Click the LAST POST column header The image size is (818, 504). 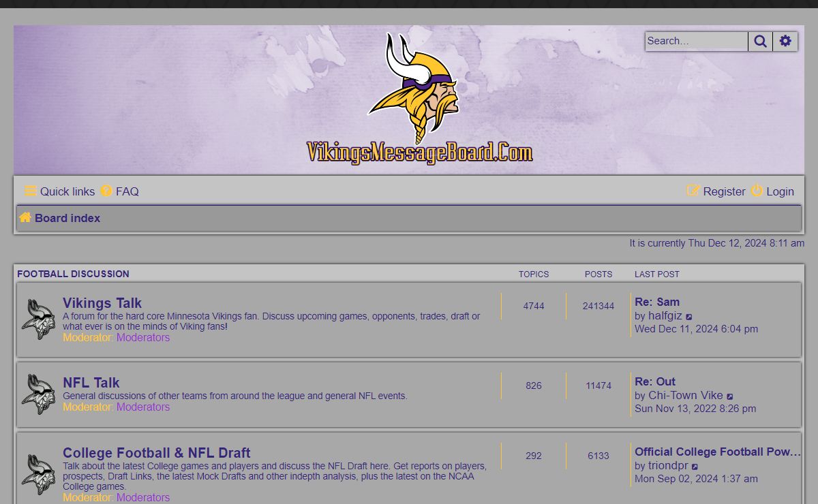pyautogui.click(x=657, y=274)
